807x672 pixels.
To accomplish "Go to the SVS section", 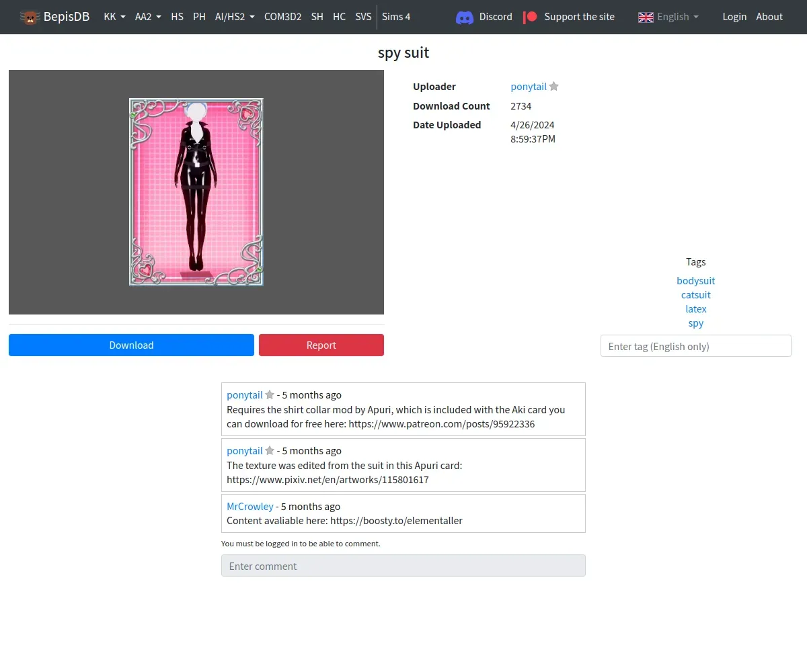I will [x=363, y=17].
